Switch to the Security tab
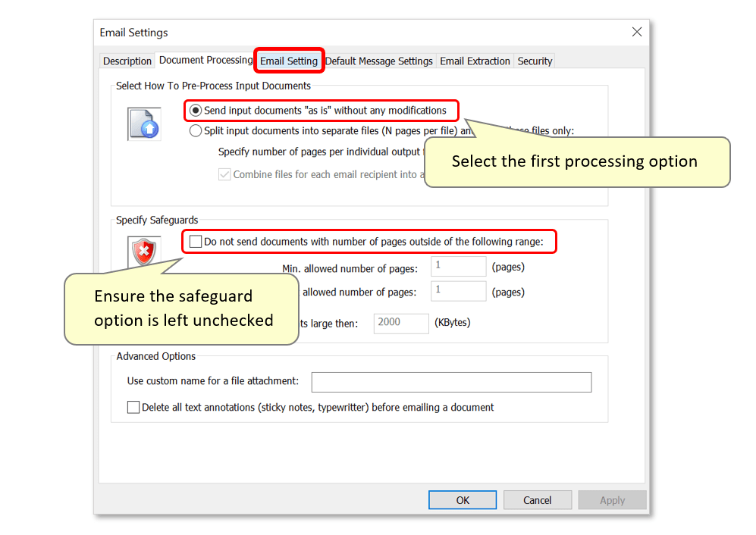756x535 pixels. coord(535,60)
